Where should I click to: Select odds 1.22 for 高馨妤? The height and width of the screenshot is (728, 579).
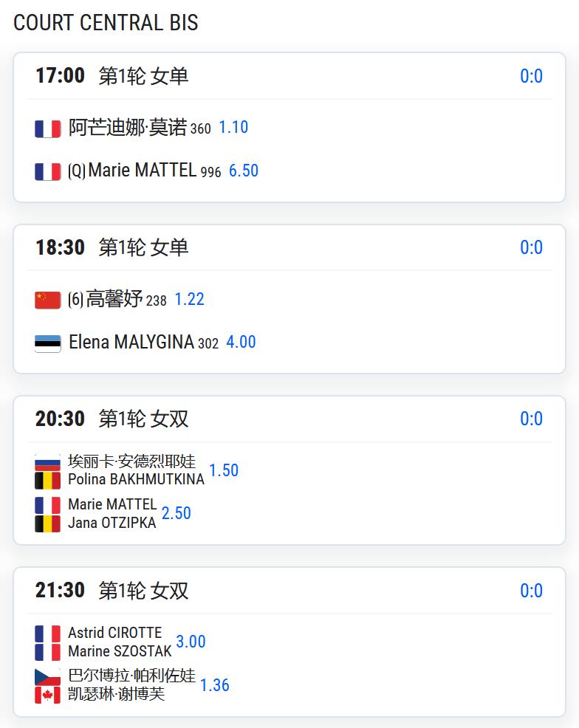(x=190, y=300)
